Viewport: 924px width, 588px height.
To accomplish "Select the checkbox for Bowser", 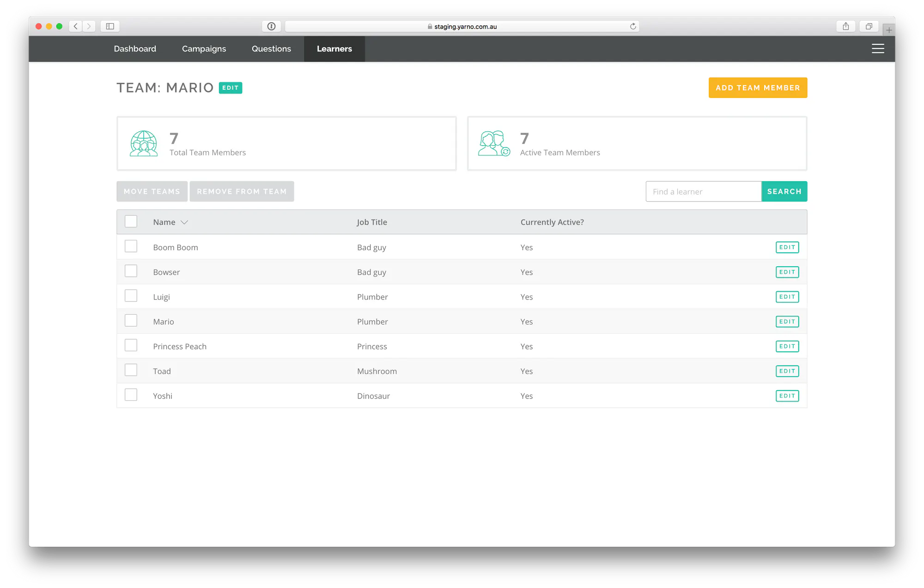I will (x=131, y=271).
